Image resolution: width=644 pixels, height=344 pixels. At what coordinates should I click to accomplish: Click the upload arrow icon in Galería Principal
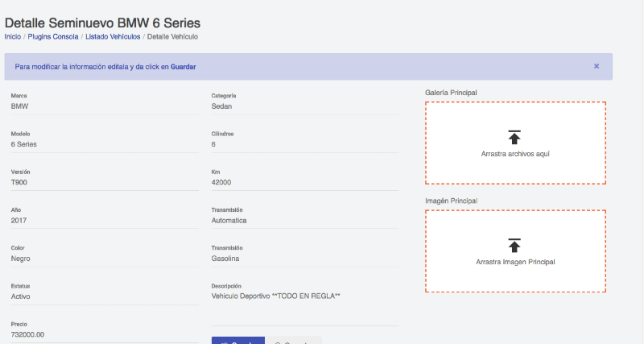click(x=514, y=137)
